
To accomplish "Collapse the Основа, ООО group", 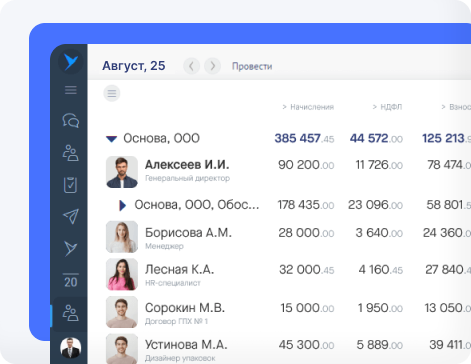I will click(x=112, y=139).
